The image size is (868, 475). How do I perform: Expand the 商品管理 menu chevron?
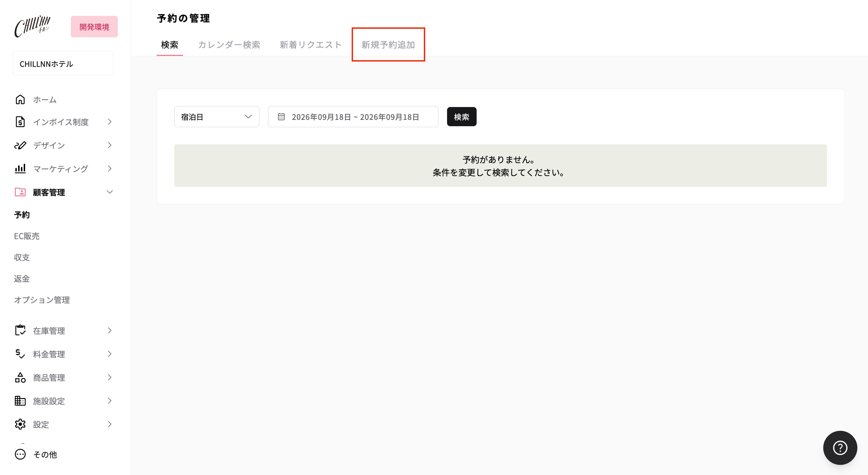coord(109,378)
